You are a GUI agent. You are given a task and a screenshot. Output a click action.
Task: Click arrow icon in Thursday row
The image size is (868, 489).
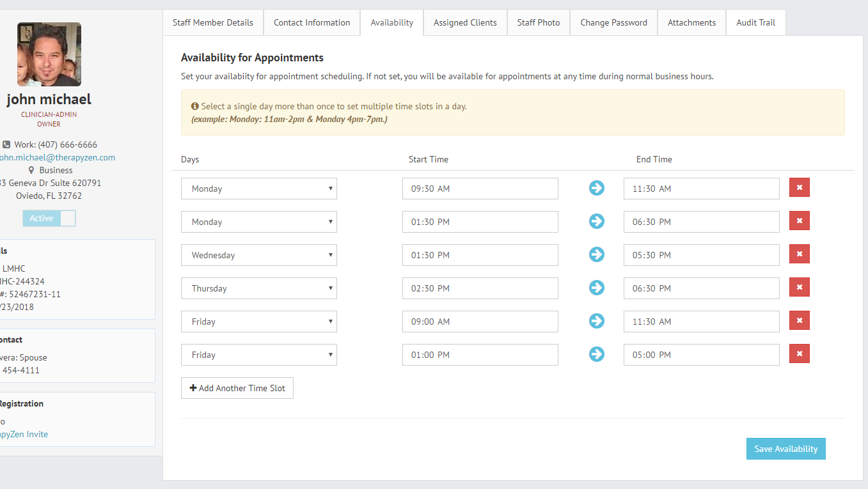[597, 288]
